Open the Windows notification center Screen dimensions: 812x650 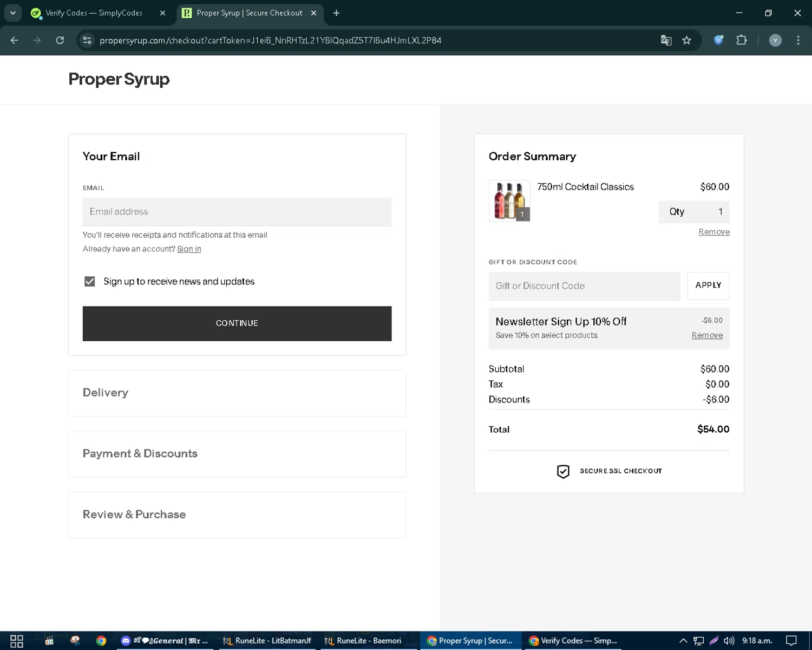tap(791, 641)
